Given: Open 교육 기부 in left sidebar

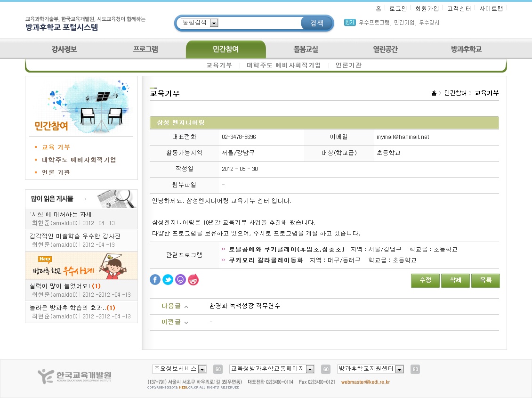Looking at the screenshot, I should pos(56,147).
